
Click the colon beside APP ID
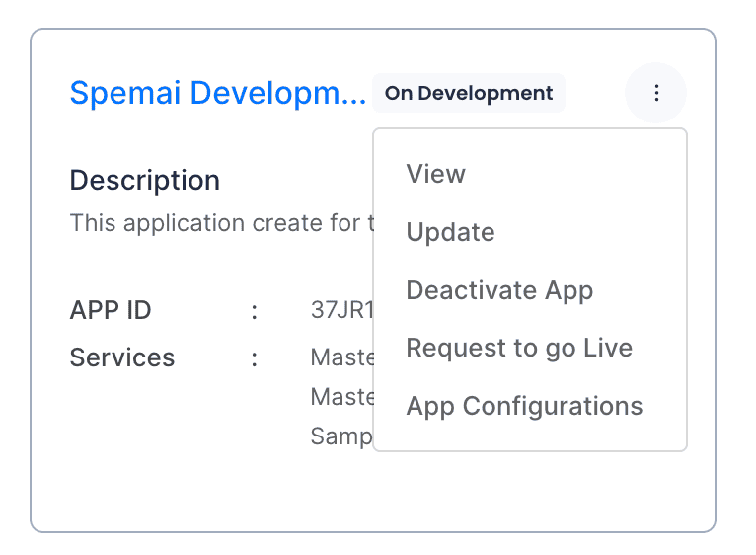pyautogui.click(x=255, y=311)
